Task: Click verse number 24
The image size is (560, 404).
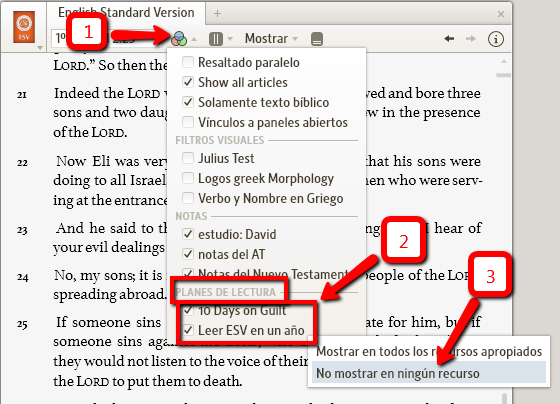Action: (22, 277)
